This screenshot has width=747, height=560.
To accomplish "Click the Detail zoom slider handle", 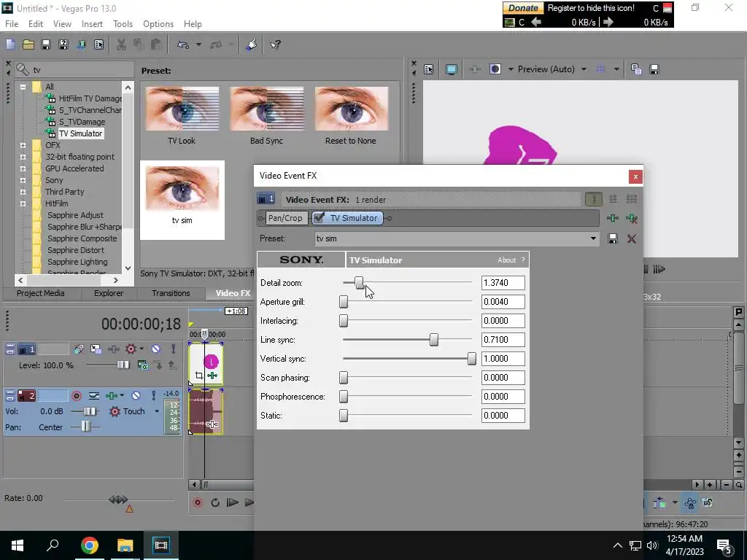I will 359,283.
